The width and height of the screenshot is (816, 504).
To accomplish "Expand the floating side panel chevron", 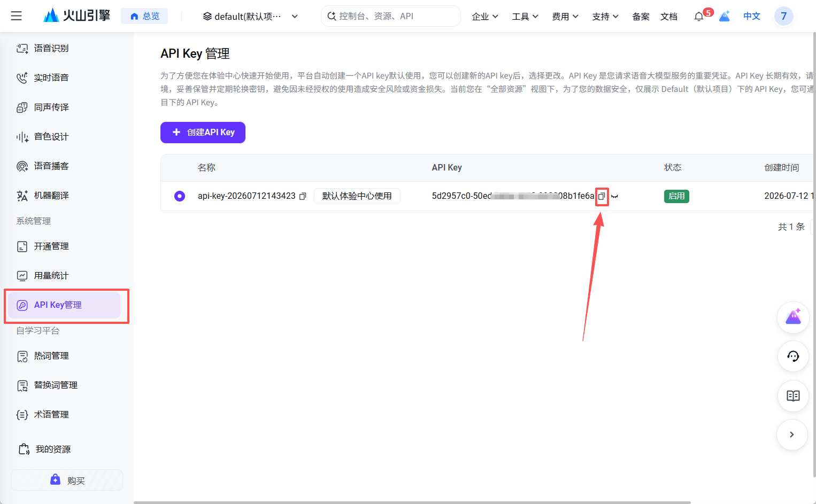I will [792, 435].
